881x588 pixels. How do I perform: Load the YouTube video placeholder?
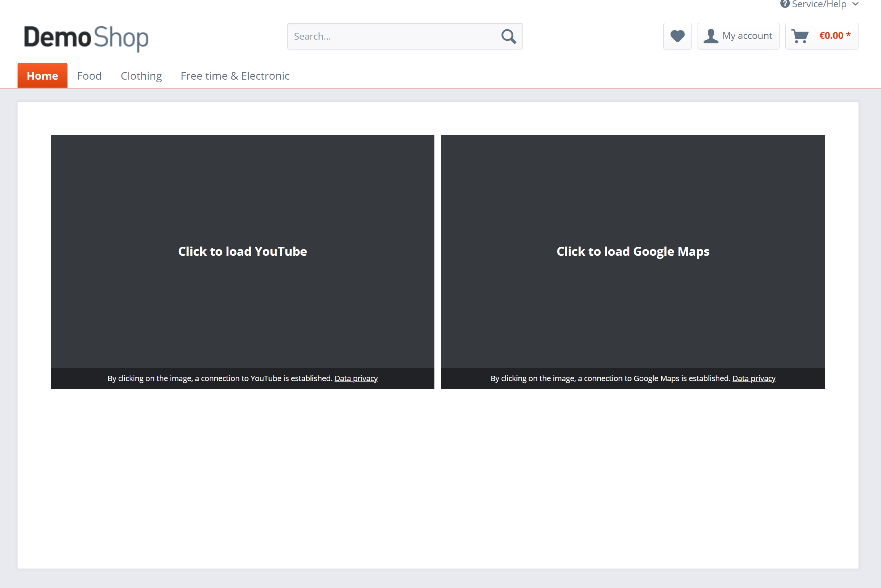click(243, 252)
